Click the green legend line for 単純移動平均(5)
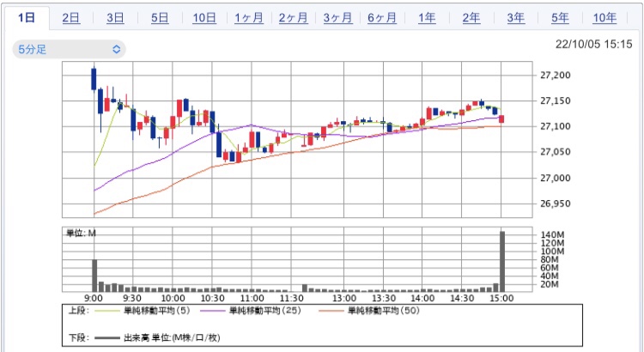 [x=107, y=312]
